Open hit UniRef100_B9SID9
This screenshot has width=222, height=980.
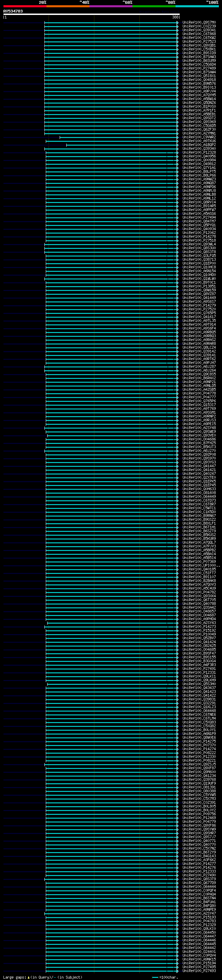199,53
